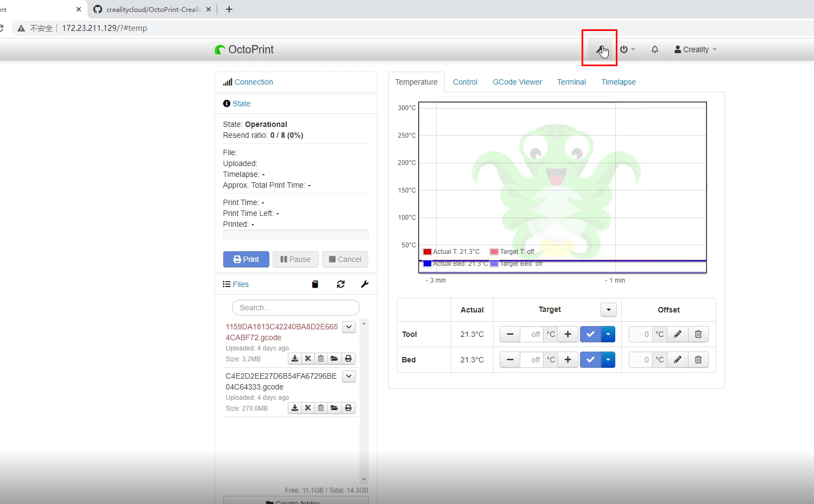Confirm the Tool target temperature

point(590,334)
